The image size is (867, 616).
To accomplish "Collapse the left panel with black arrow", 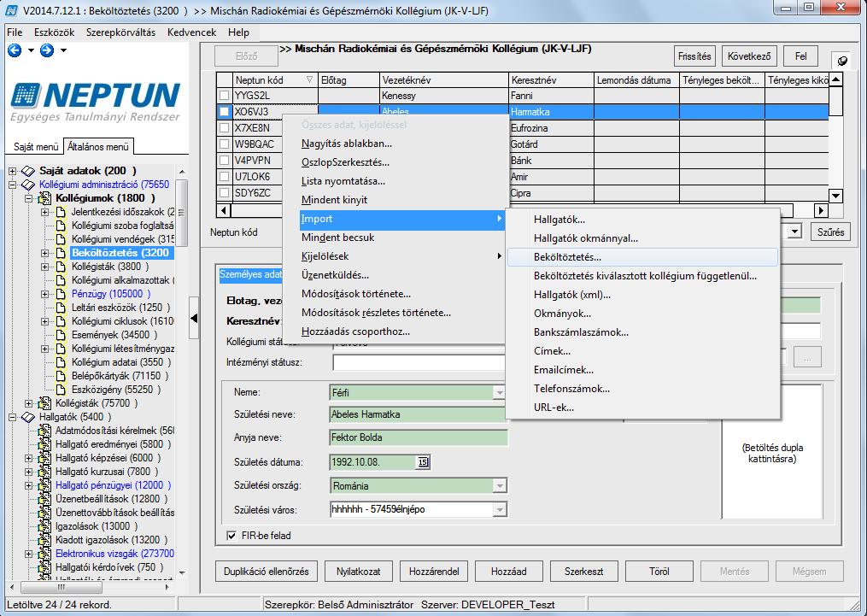I will coord(194,318).
